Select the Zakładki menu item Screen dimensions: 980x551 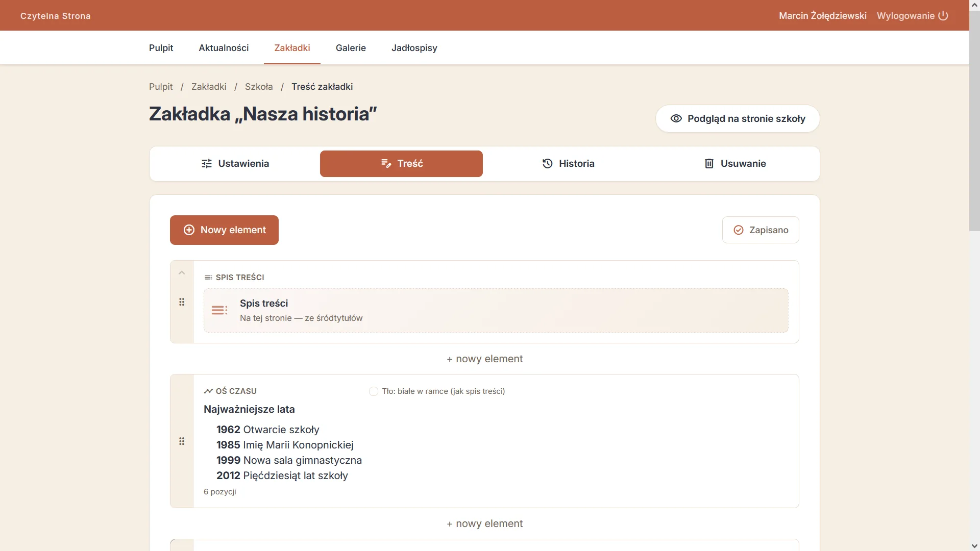coord(292,48)
